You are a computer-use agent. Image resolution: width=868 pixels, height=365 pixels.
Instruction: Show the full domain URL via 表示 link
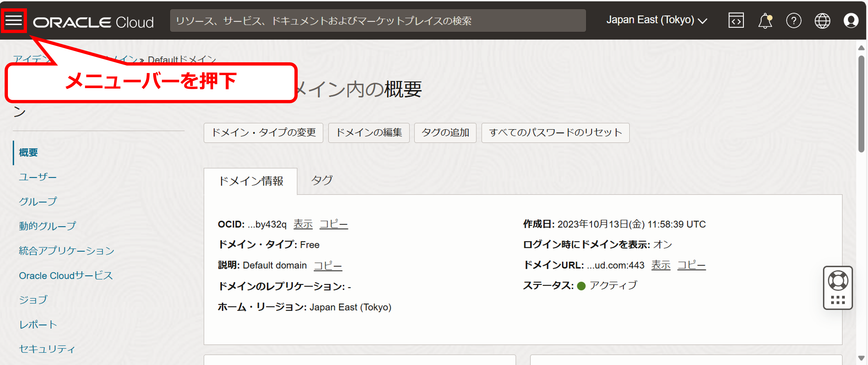coord(660,265)
